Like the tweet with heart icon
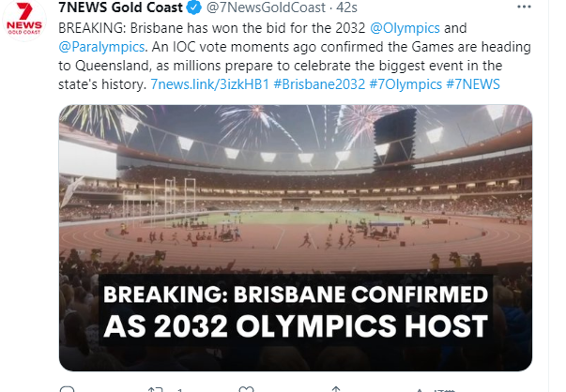Viewport: 566px width, 392px height. point(247,389)
